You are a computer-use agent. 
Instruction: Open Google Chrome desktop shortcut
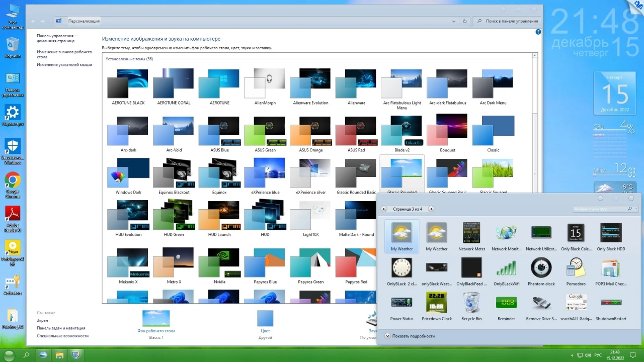(13, 186)
